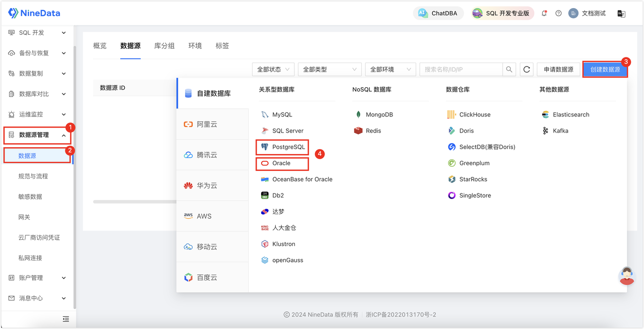The width and height of the screenshot is (644, 329).
Task: Pick the openGauss database
Action: tap(284, 260)
